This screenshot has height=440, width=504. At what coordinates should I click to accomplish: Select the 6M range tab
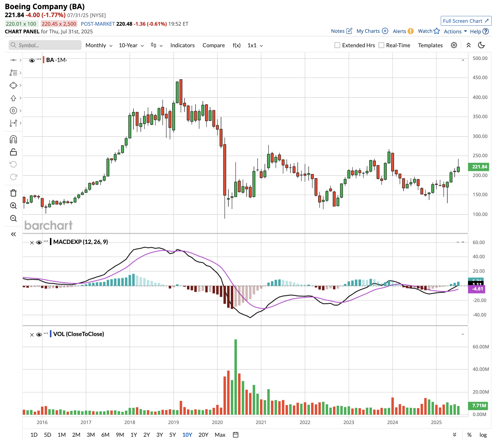pyautogui.click(x=105, y=435)
